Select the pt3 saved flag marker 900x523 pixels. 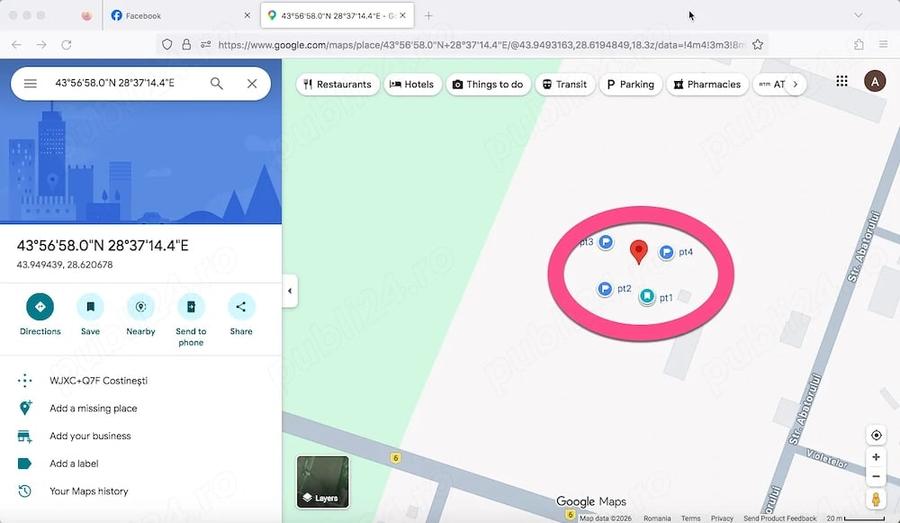(x=606, y=242)
